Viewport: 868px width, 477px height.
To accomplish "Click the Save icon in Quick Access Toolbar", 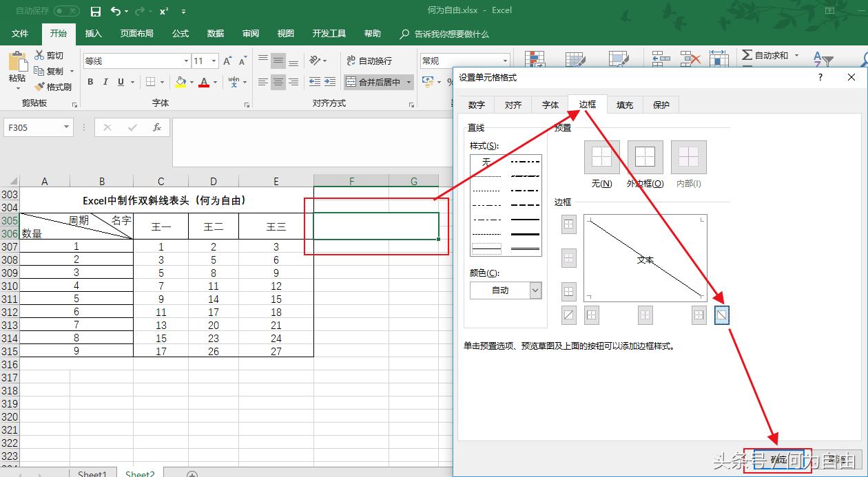I will (95, 10).
